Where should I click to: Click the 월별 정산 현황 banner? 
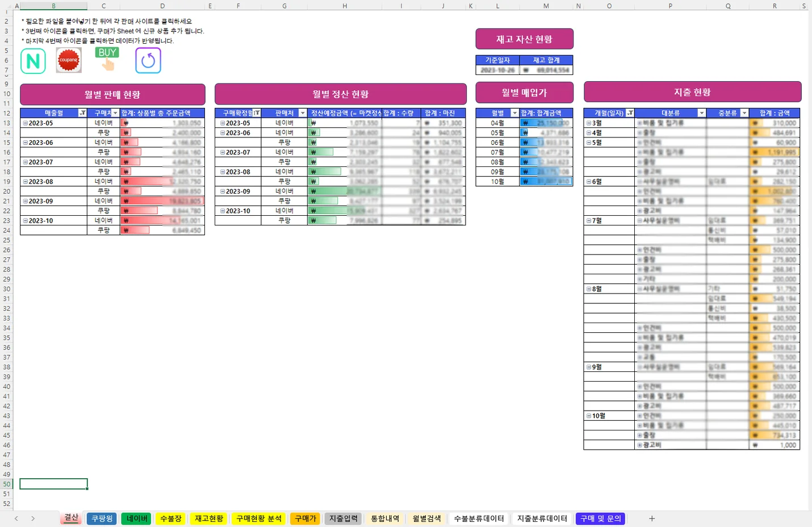click(x=341, y=94)
